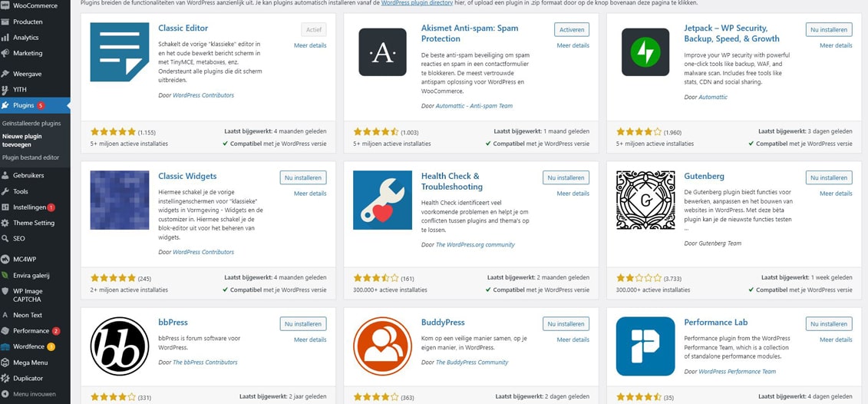Collapse the sidebar via Menu invouwen

(35, 395)
